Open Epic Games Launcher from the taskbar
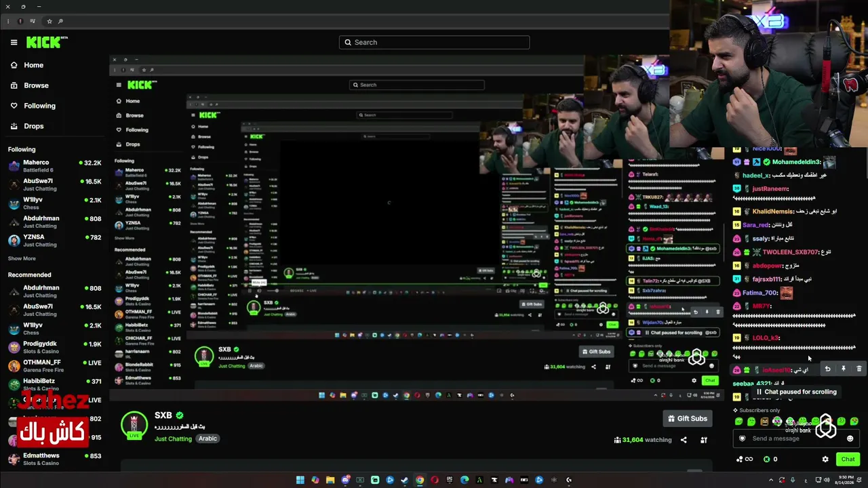Image resolution: width=868 pixels, height=488 pixels. (x=450, y=480)
